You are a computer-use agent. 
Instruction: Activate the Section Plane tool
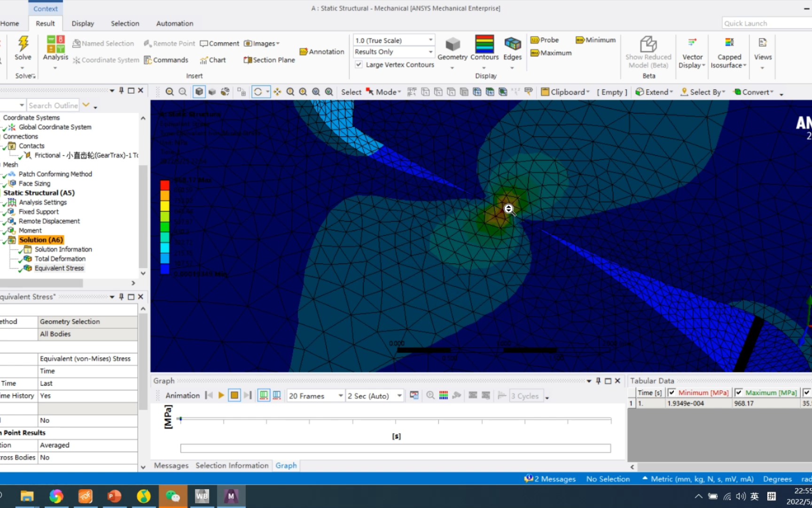click(x=268, y=60)
